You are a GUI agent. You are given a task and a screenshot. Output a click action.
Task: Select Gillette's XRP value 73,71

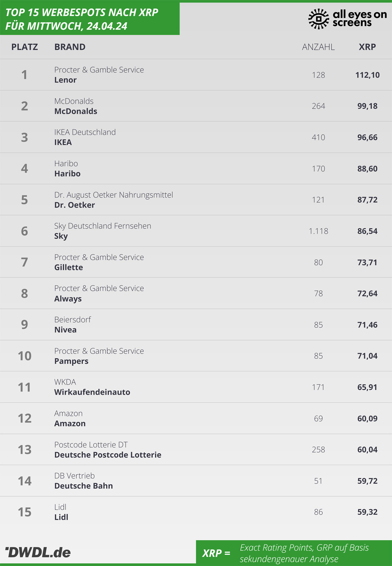click(367, 262)
